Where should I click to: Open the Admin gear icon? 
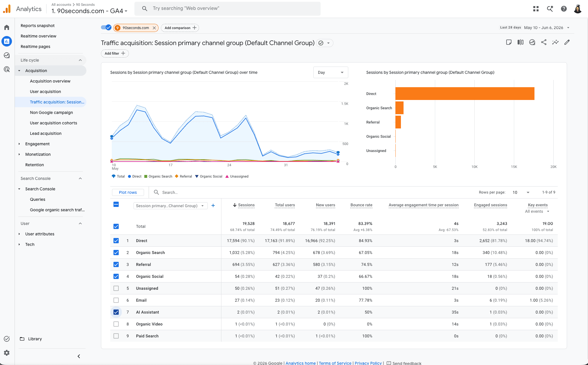(x=7, y=353)
